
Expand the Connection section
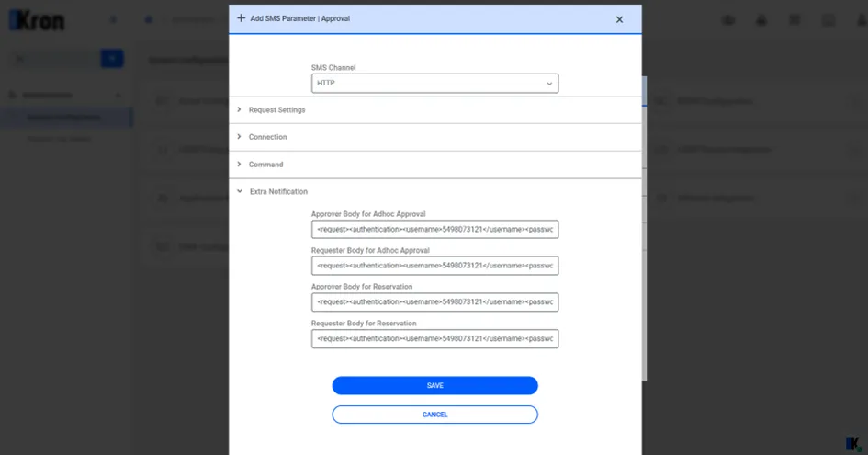tap(434, 137)
